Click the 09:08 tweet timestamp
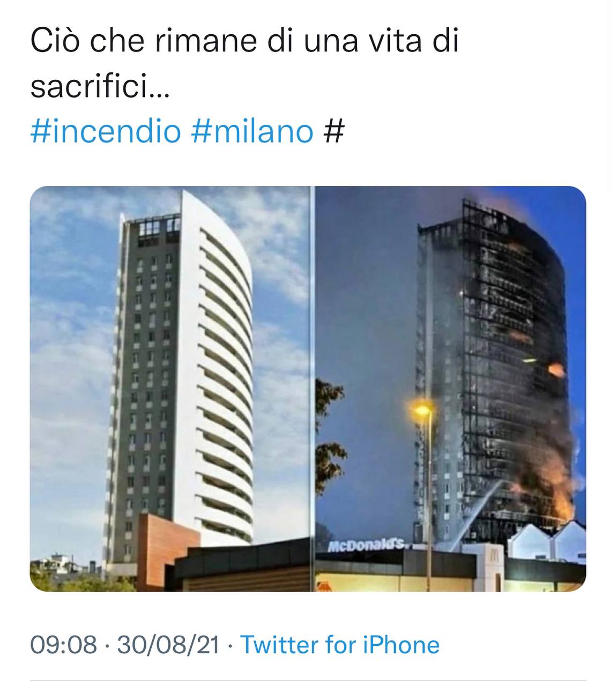Screen dimensions: 616x686 (64, 644)
